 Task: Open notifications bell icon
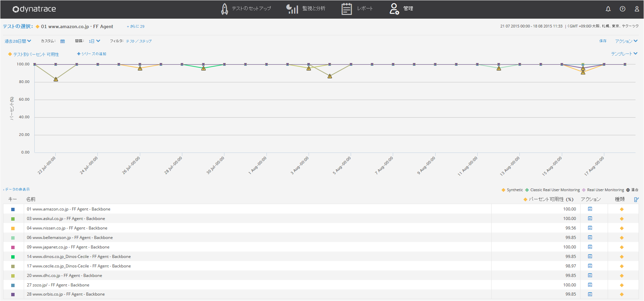coord(608,9)
